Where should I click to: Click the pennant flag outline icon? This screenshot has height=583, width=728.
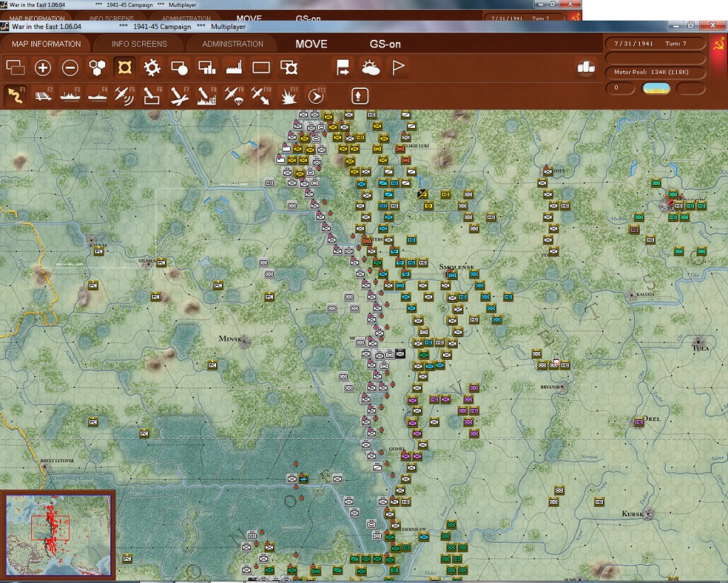point(398,68)
